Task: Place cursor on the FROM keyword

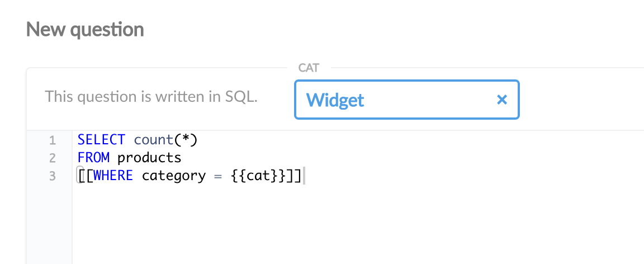Action: (93, 158)
